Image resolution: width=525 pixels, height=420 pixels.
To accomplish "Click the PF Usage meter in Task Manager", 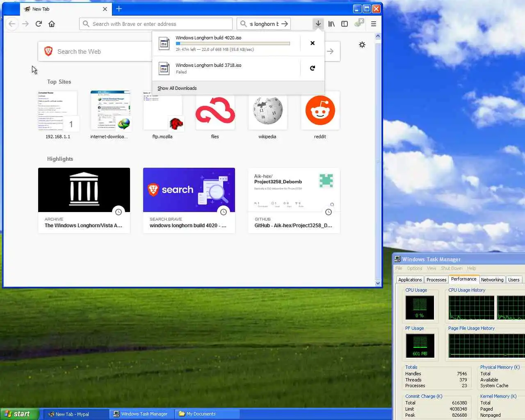I will click(x=420, y=345).
